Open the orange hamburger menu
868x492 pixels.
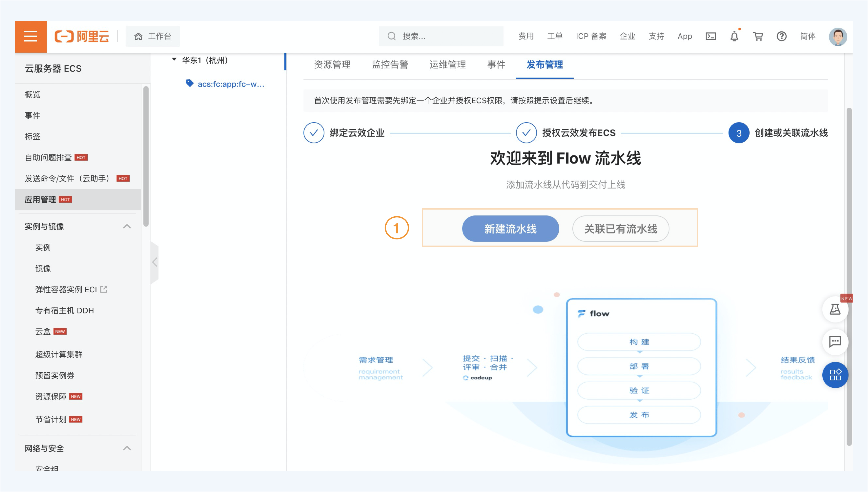[x=31, y=36]
